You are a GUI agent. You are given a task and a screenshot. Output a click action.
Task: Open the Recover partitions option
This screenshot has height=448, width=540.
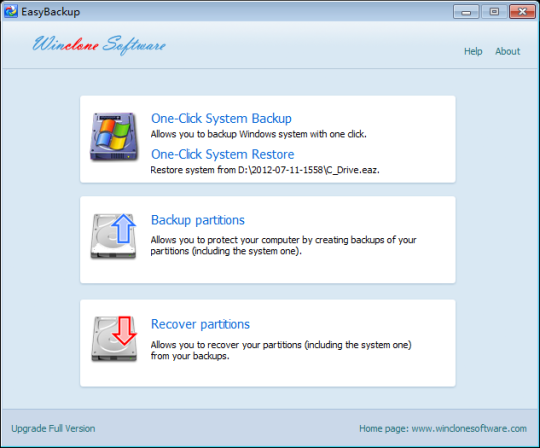200,324
